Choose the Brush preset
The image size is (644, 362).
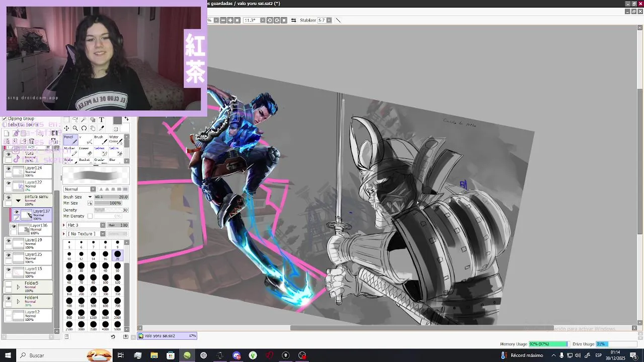tap(101, 140)
